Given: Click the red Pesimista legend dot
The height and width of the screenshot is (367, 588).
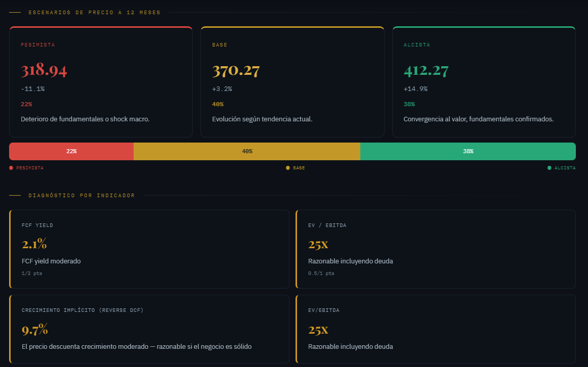Looking at the screenshot, I should coord(11,168).
